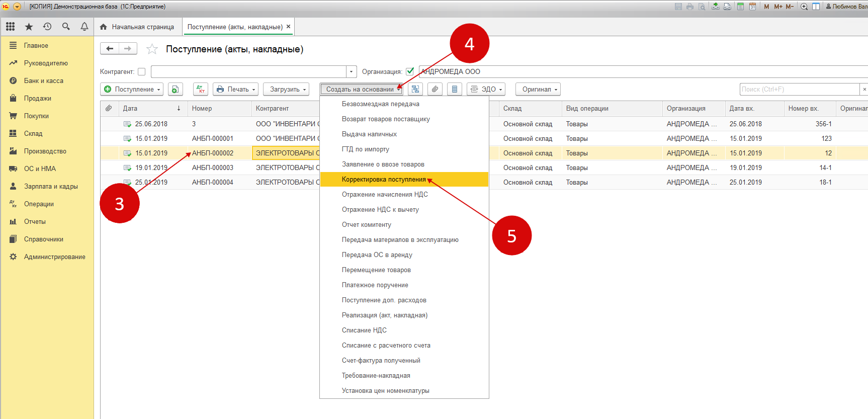Click the zoom scale magnifier icon
The height and width of the screenshot is (419, 868).
(804, 7)
